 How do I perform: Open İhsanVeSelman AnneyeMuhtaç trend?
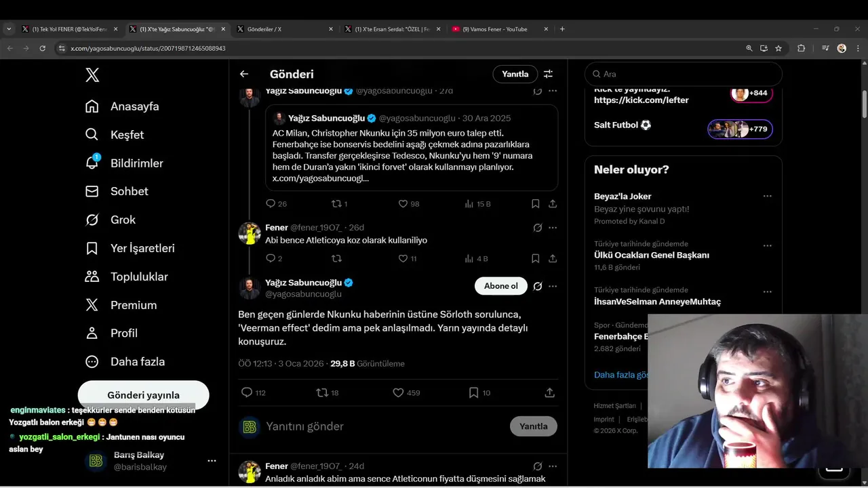click(x=657, y=302)
